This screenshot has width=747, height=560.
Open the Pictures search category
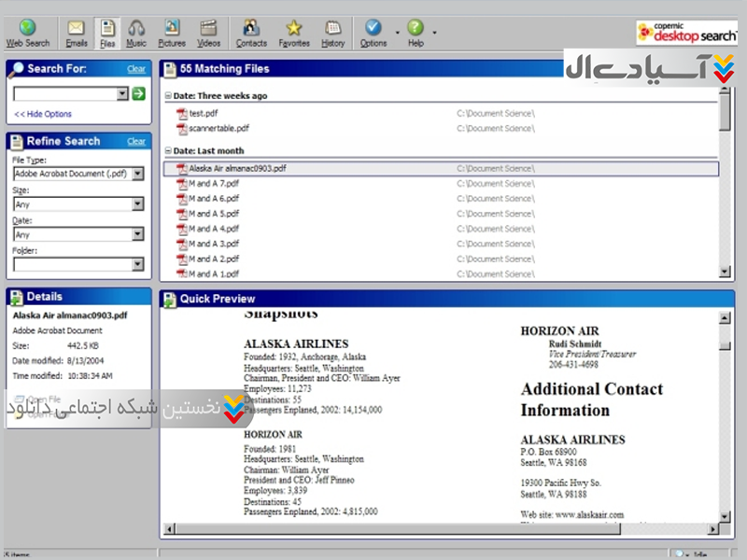pyautogui.click(x=172, y=33)
